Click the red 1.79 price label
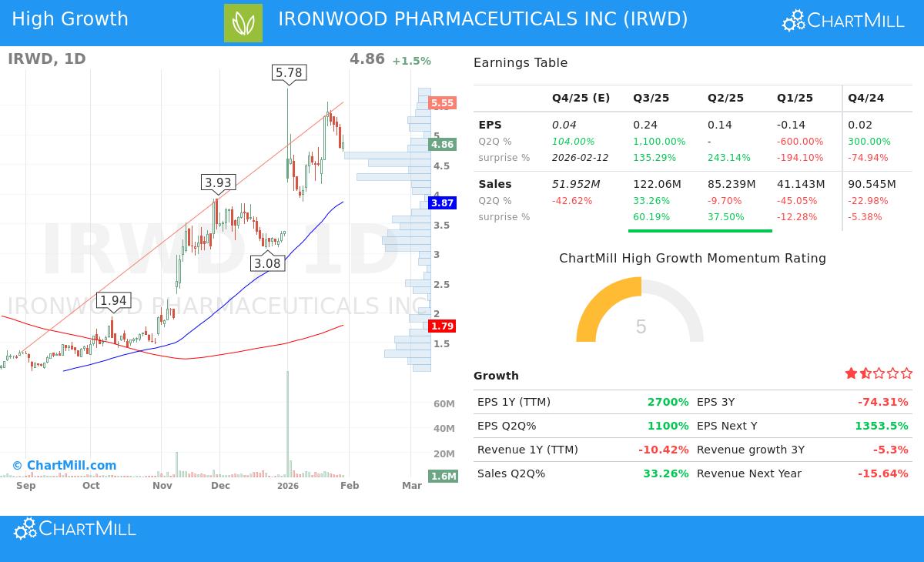Viewport: 924px width, 562px height. coord(442,326)
